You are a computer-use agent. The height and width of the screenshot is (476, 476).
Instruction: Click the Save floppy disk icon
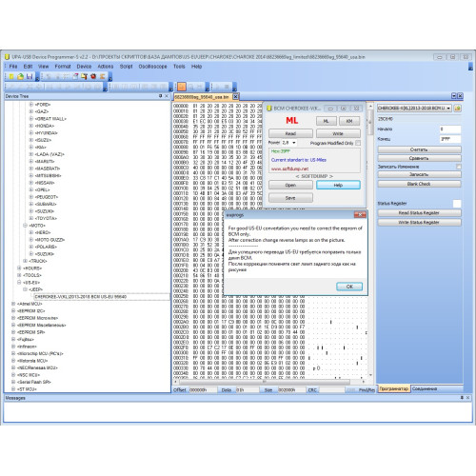click(30, 76)
